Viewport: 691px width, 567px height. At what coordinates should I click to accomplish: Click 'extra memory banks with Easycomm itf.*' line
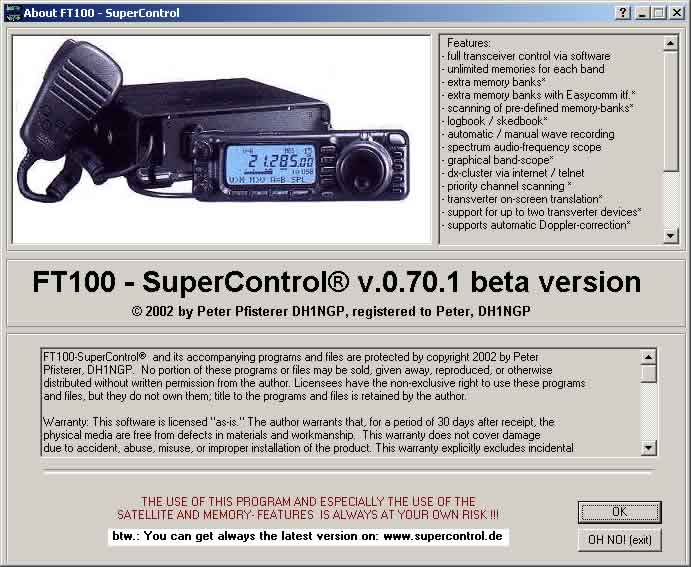[x=541, y=95]
